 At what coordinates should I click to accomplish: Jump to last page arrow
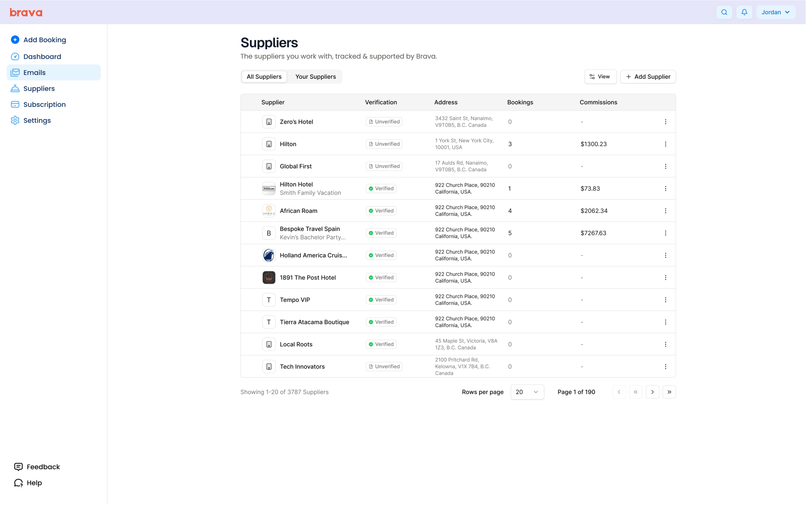(669, 392)
